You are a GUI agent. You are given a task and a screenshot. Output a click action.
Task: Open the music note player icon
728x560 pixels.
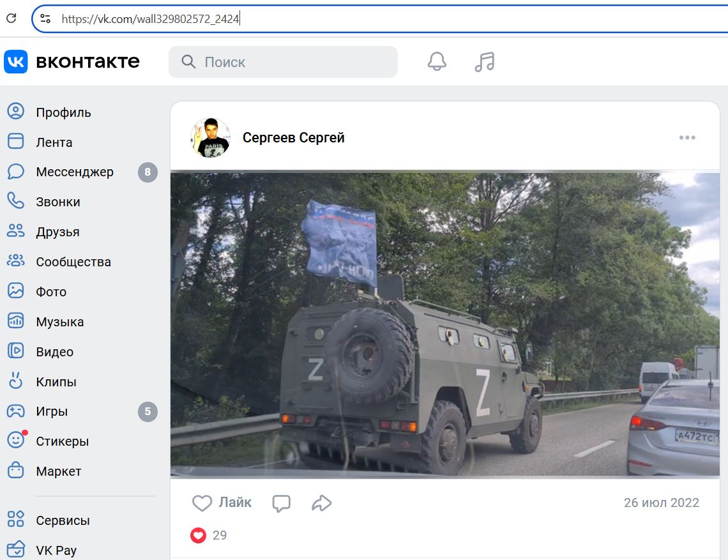pos(485,62)
